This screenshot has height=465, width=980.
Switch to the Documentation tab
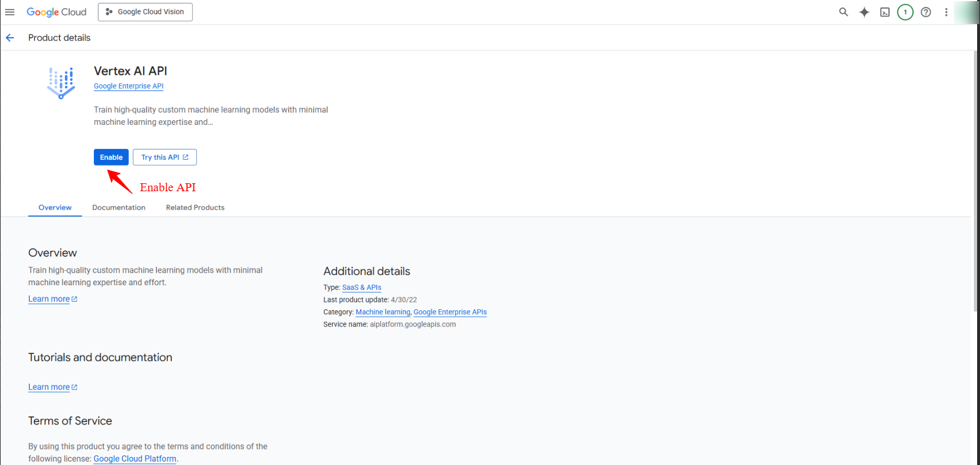[x=118, y=208]
